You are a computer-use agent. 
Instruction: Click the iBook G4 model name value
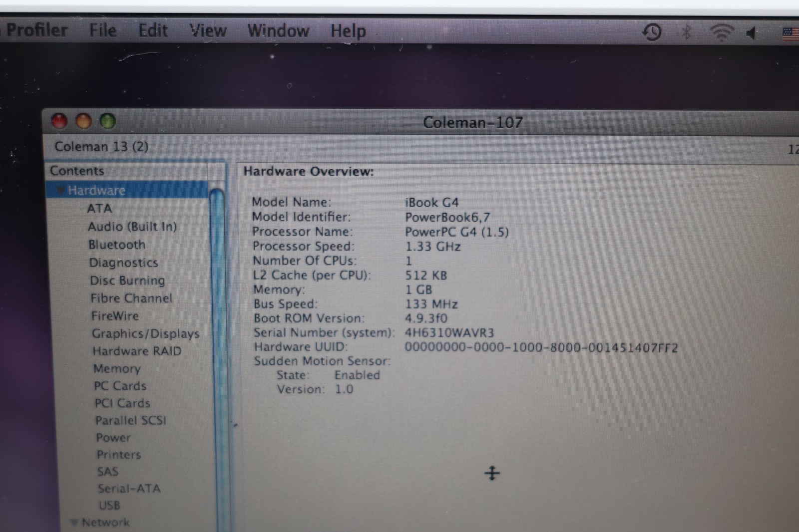pyautogui.click(x=431, y=203)
